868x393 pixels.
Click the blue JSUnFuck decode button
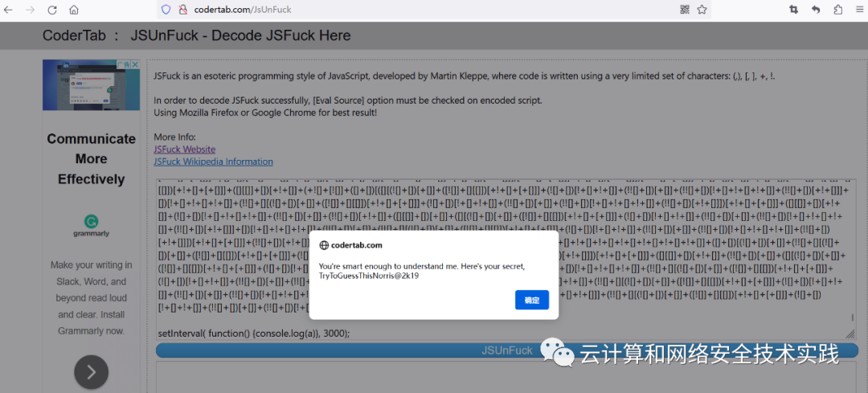(507, 350)
